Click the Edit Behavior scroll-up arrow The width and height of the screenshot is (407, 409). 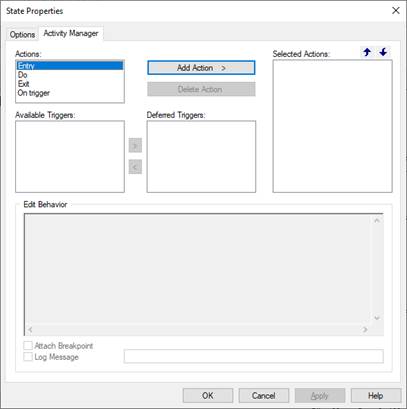[377, 220]
